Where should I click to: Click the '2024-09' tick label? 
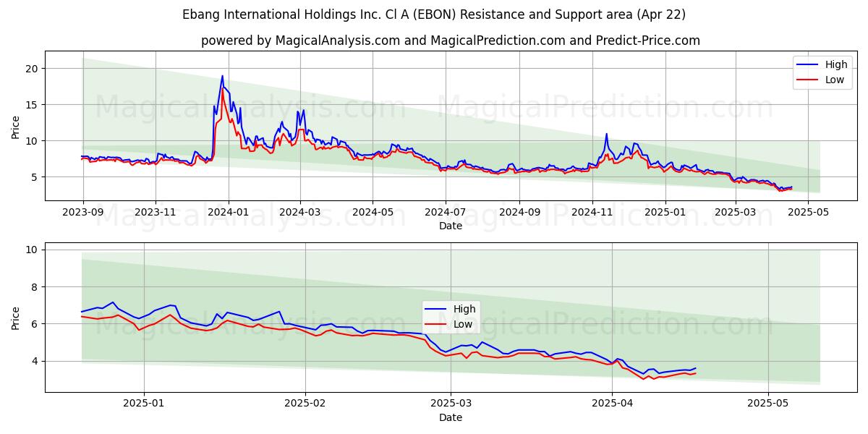tap(519, 212)
